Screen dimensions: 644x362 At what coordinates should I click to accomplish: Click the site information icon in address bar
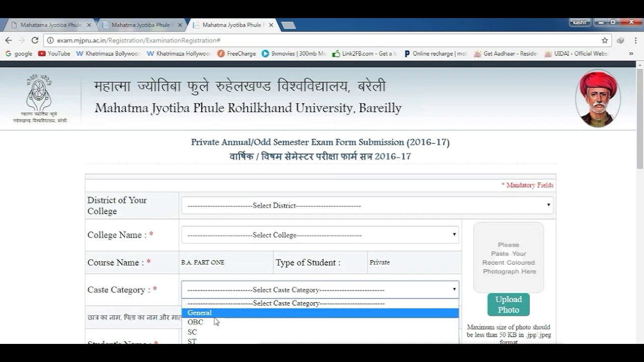(50, 40)
